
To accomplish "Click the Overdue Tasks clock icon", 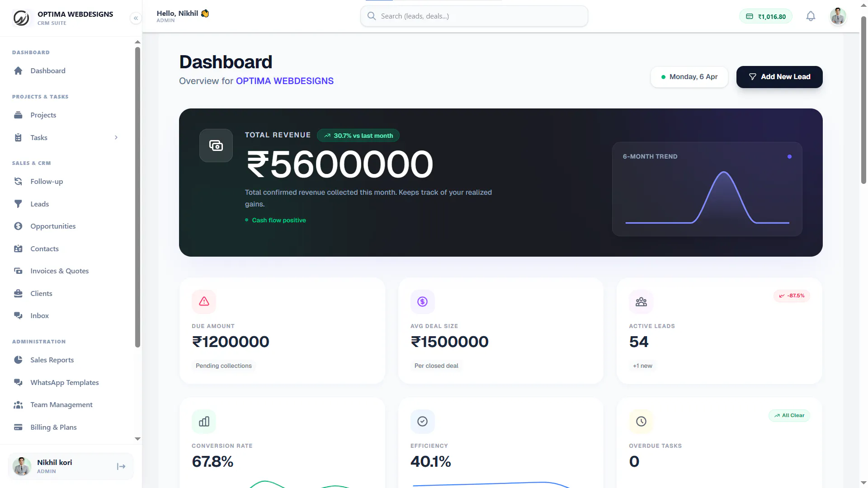I will [x=641, y=422].
